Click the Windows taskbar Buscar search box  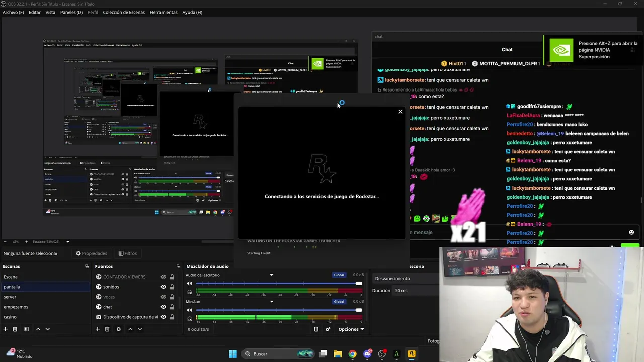tap(278, 354)
